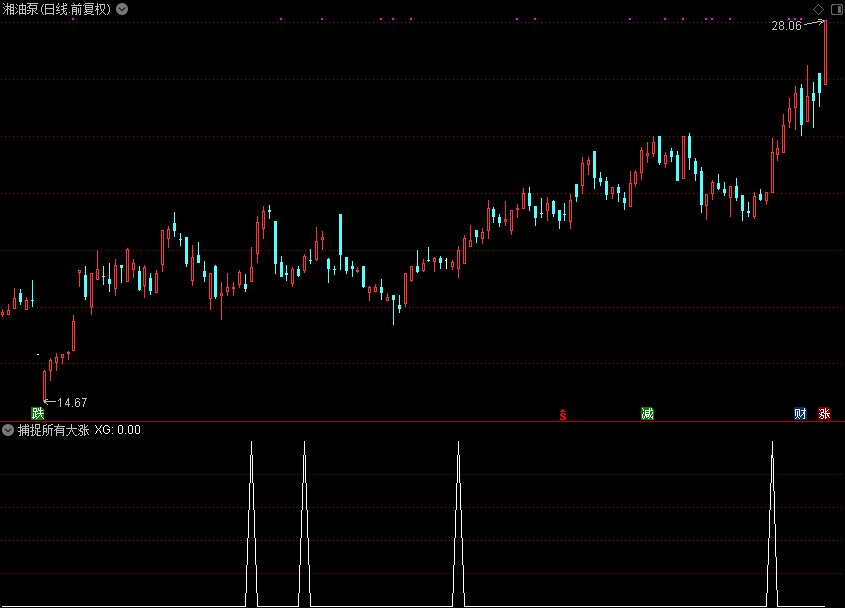Click the green 跌 event marker
Viewport: 845px width, 608px height.
tap(38, 413)
